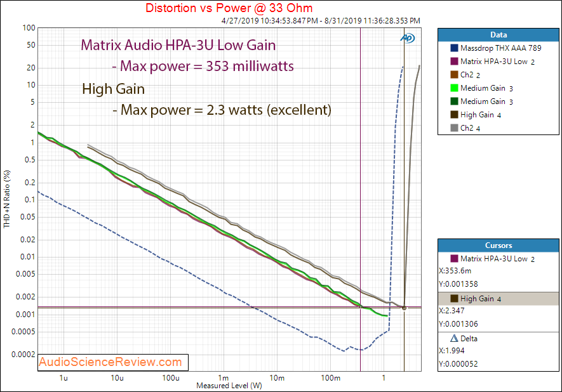562x392 pixels.
Task: Select the High Gain 4 legend label in Data
Action: (481, 115)
